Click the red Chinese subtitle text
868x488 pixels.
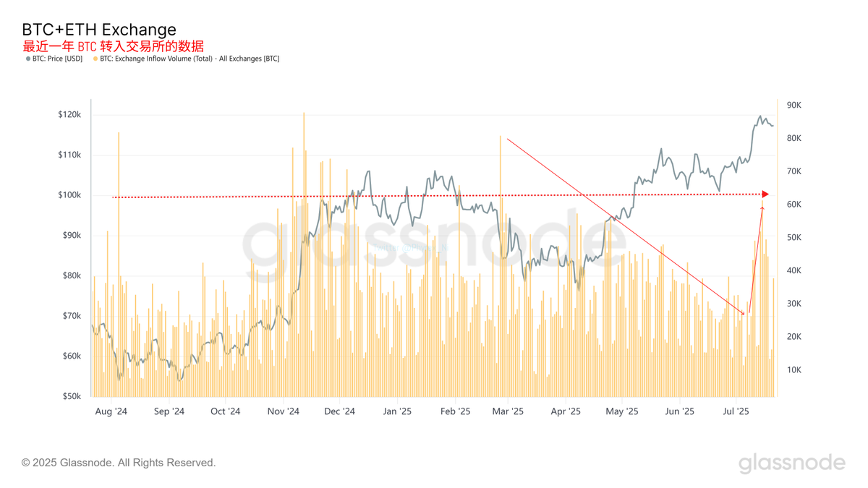pos(113,46)
